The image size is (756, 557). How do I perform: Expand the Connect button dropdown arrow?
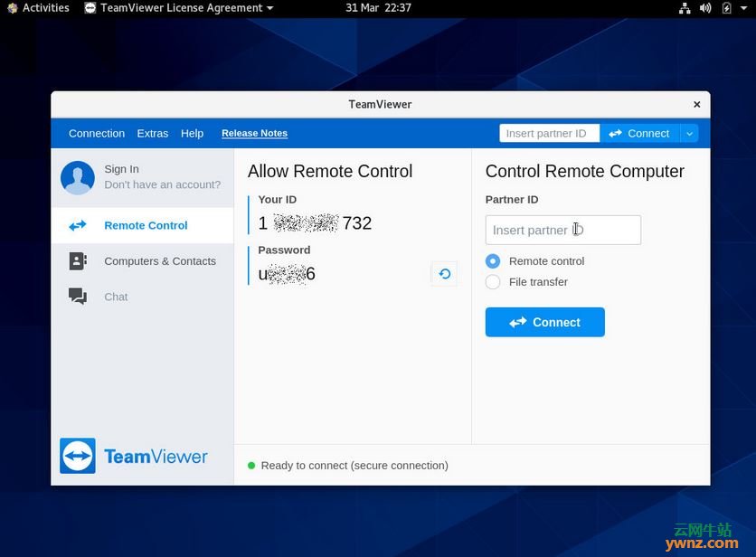click(689, 132)
